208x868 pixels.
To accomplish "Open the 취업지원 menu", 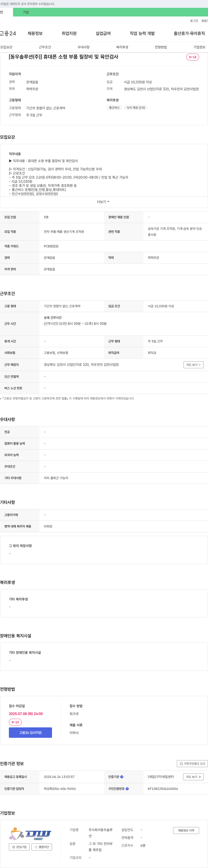I will point(69,33).
